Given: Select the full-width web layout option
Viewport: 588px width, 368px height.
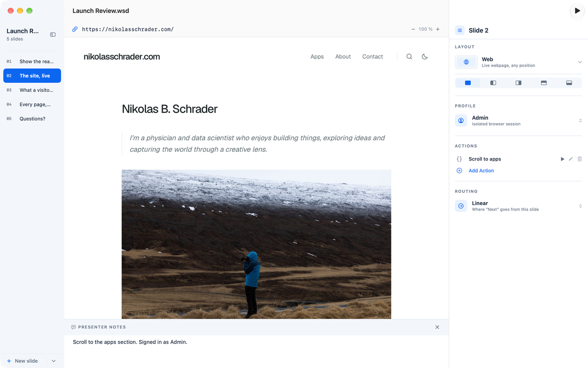Looking at the screenshot, I should click(x=468, y=83).
